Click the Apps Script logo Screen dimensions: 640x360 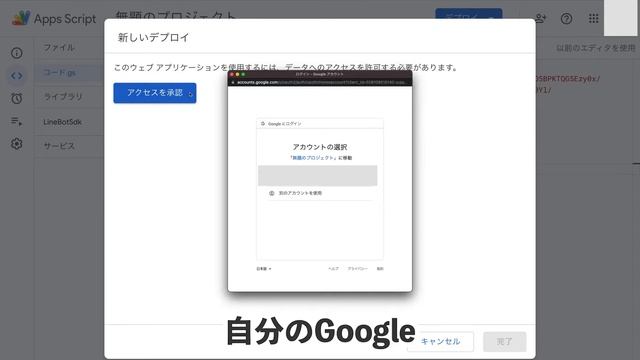point(21,18)
